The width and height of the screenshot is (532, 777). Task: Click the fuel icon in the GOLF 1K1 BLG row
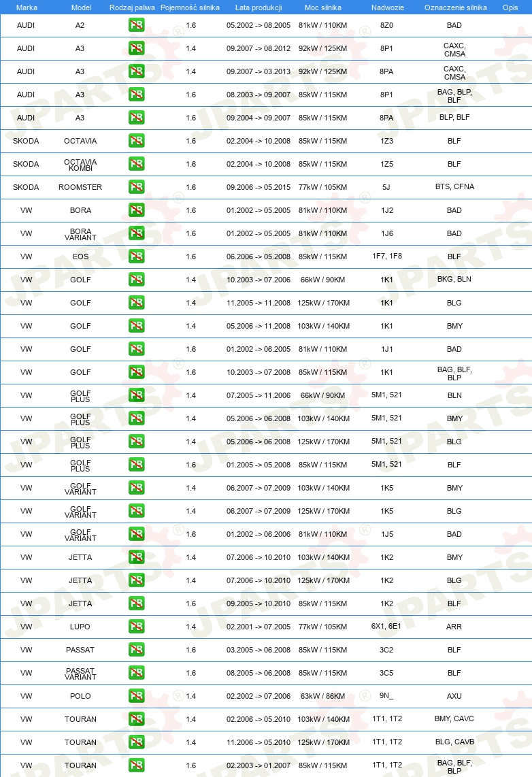point(136,302)
